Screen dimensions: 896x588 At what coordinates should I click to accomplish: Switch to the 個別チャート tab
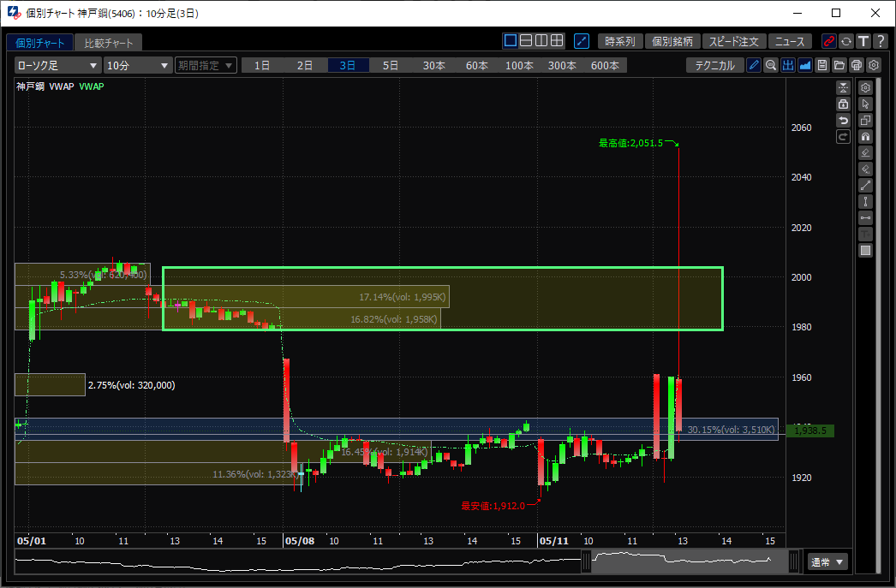click(40, 43)
